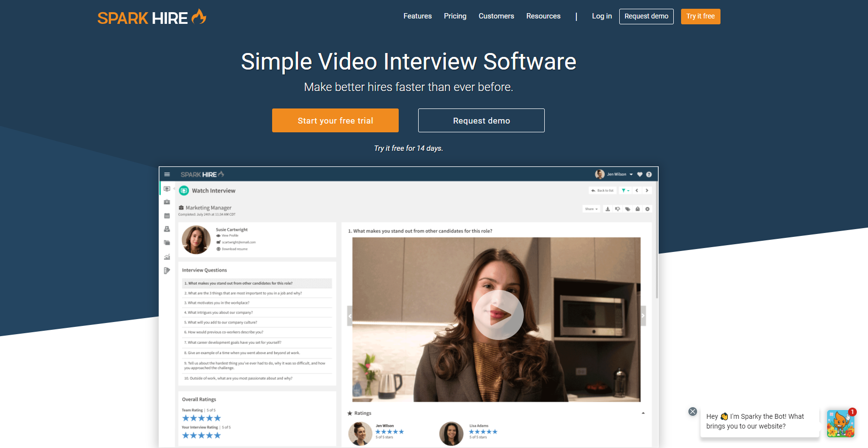868x448 pixels.
Task: Click Request demo in the top navigation
Action: (646, 17)
